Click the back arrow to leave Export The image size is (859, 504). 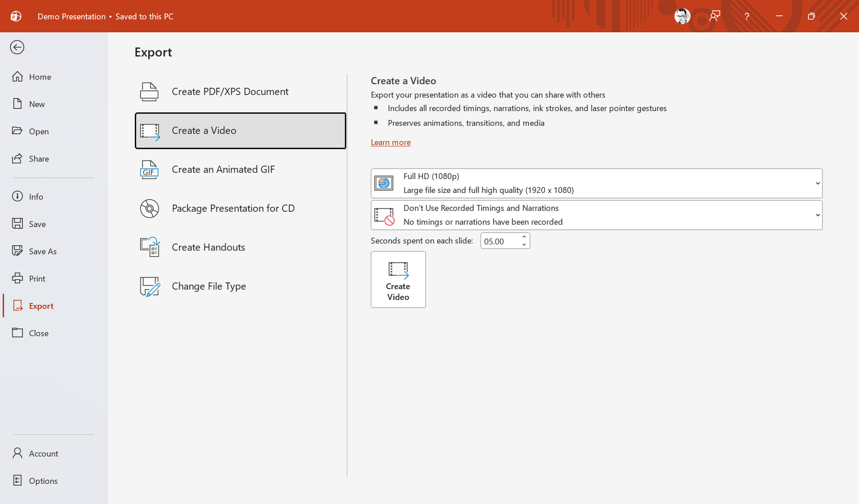click(17, 47)
